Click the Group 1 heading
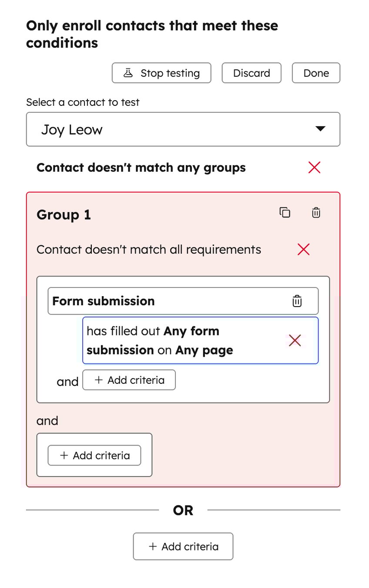 tap(63, 214)
